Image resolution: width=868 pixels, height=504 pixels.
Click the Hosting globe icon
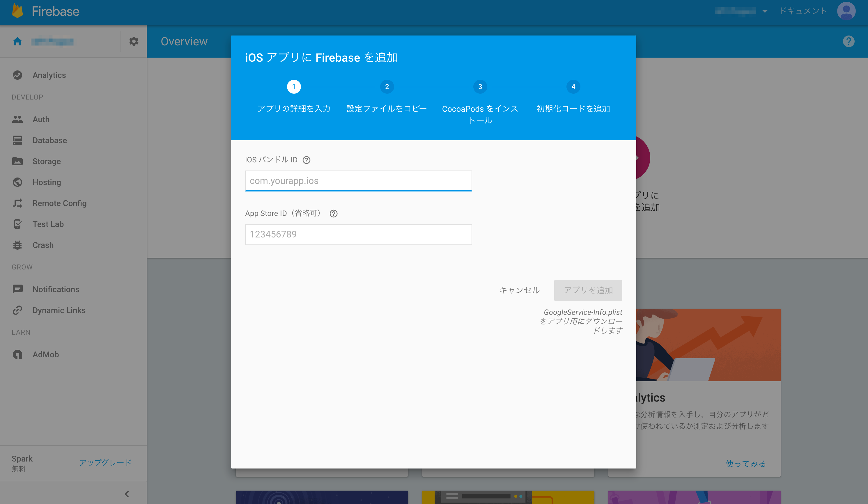17,182
